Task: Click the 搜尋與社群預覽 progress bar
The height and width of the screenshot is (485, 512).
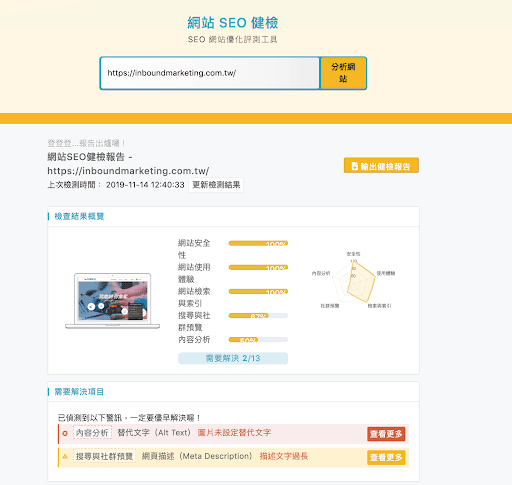Action: 258,316
